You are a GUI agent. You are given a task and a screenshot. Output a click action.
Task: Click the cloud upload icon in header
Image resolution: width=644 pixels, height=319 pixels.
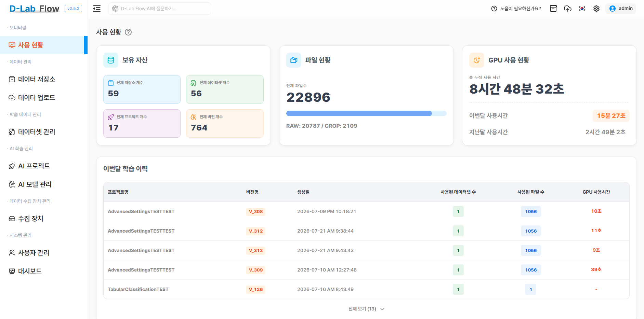(568, 9)
